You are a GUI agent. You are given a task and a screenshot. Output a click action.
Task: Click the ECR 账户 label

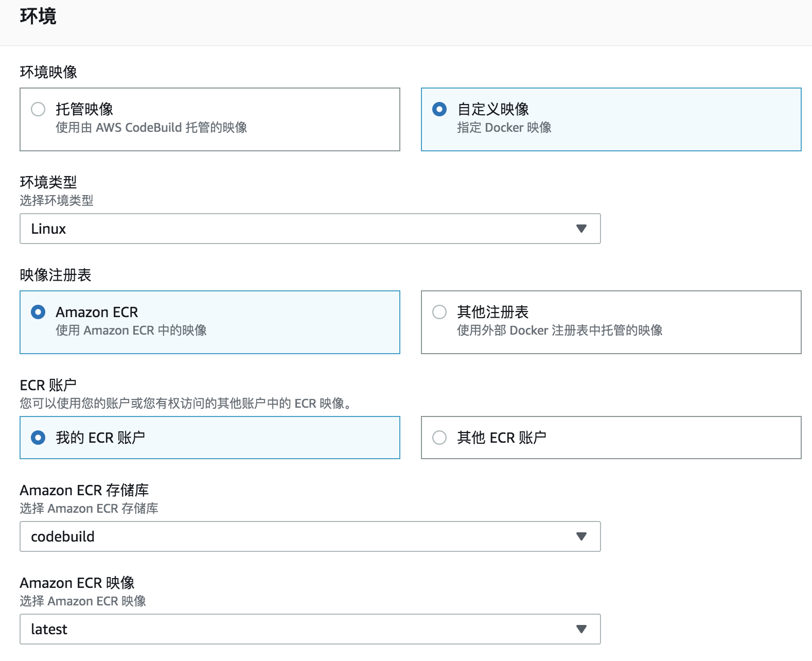pyautogui.click(x=48, y=385)
